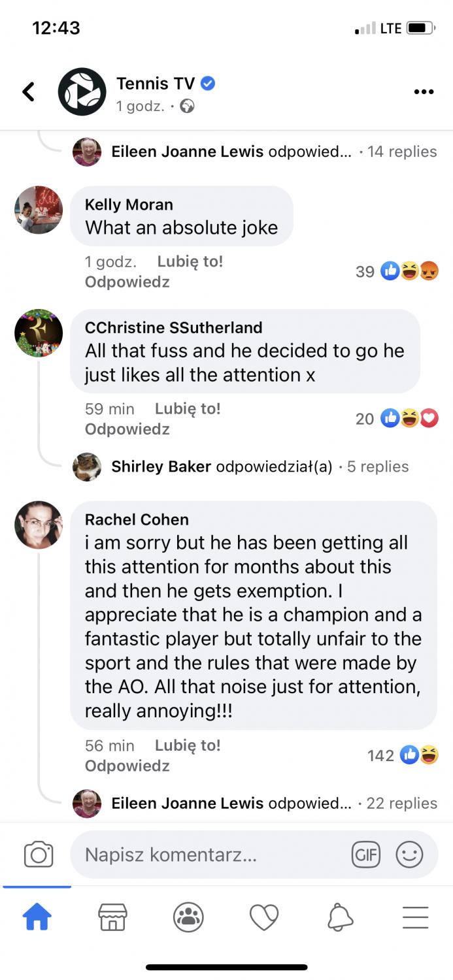
Task: Reply to Kelly Moran via Odpowiedz
Action: (x=127, y=282)
